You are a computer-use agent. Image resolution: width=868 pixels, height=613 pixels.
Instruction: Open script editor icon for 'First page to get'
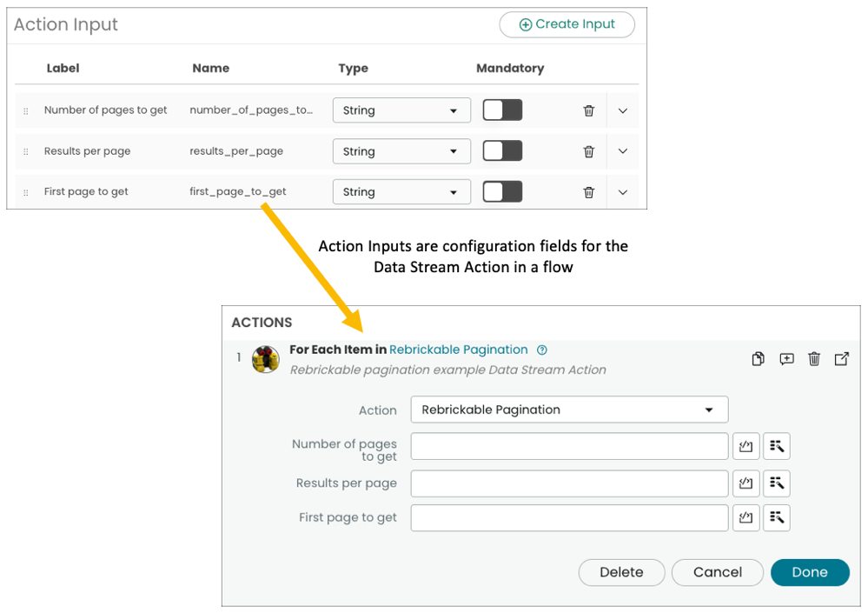[x=746, y=518]
